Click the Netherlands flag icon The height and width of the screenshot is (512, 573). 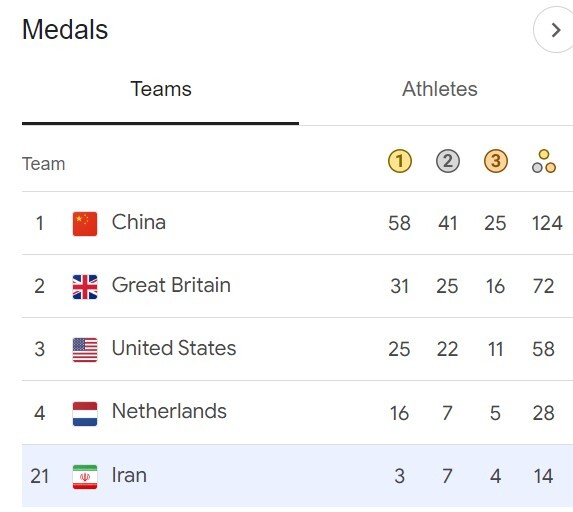click(85, 414)
